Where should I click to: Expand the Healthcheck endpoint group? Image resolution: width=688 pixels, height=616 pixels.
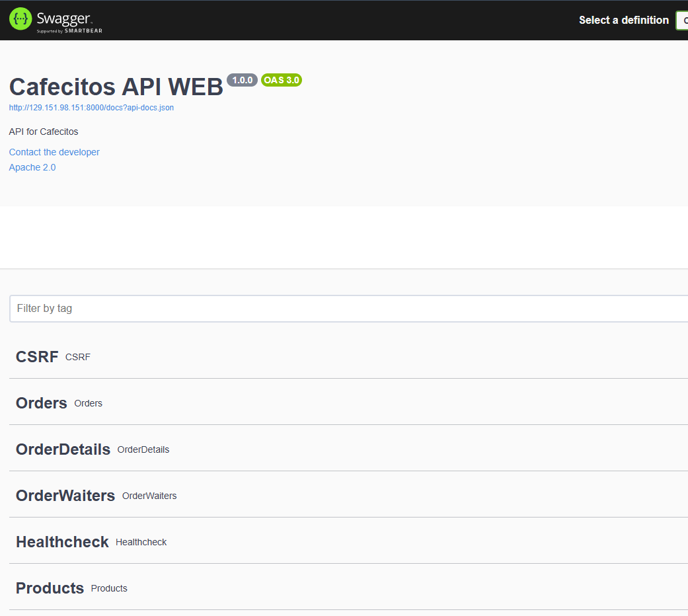62,542
